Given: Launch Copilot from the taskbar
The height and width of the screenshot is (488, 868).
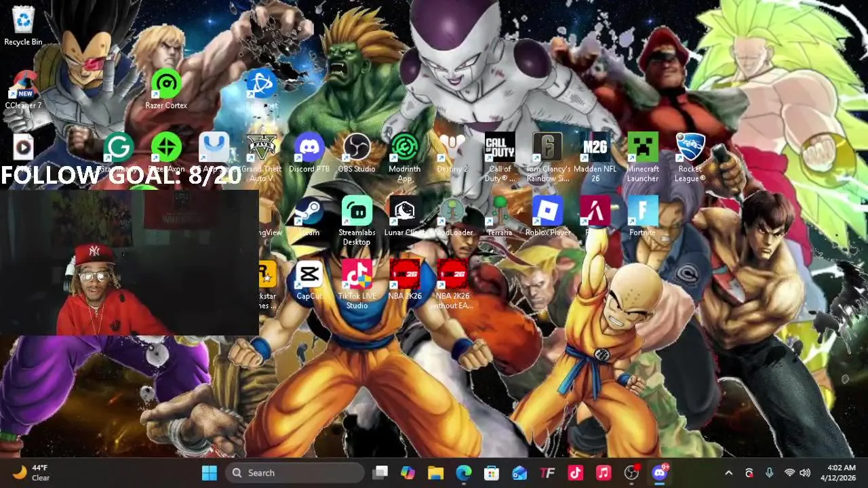Looking at the screenshot, I should (x=408, y=473).
